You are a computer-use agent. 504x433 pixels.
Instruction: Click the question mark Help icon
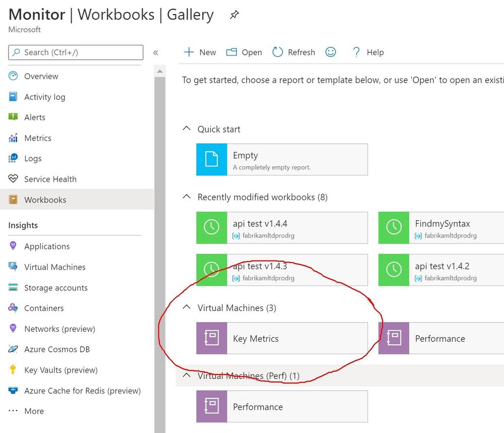click(356, 52)
